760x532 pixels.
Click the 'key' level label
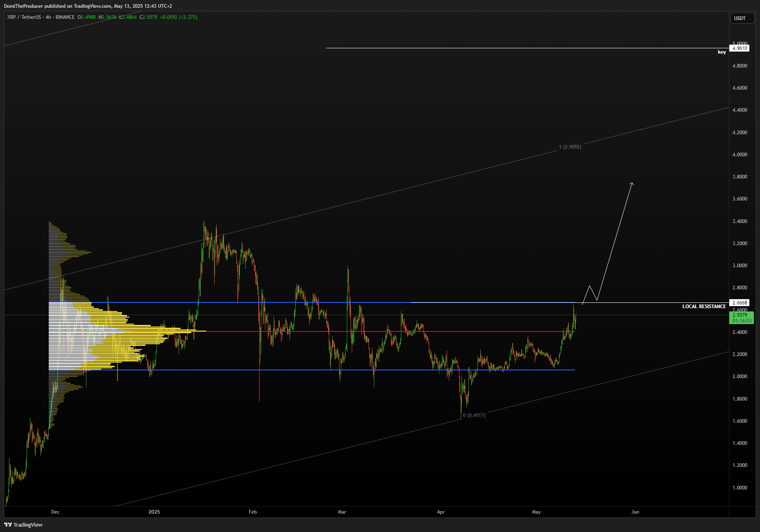pos(722,52)
